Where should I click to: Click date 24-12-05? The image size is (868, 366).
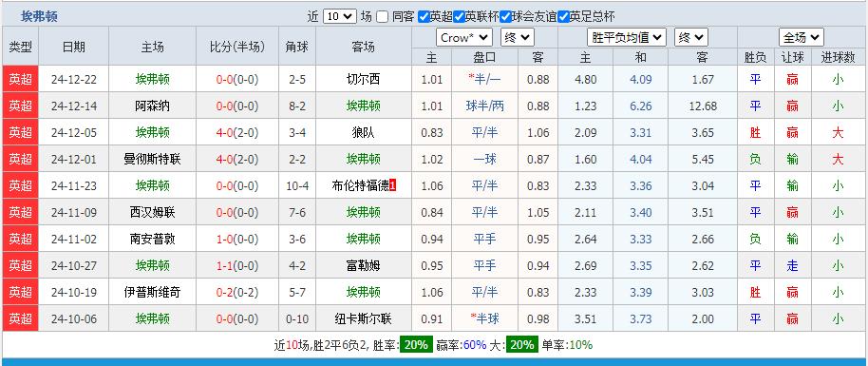point(74,132)
